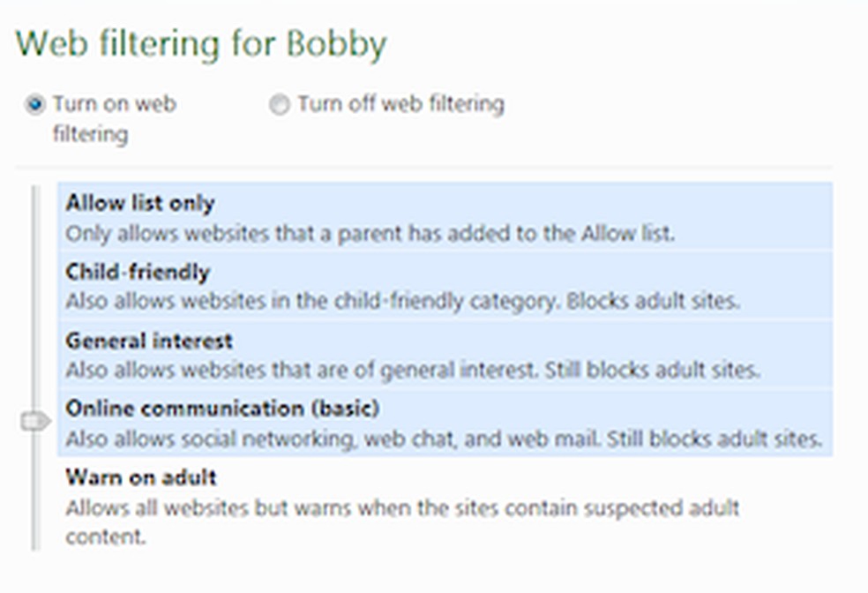
Task: Choose the Child-friendly filtering level
Action: pos(137,271)
